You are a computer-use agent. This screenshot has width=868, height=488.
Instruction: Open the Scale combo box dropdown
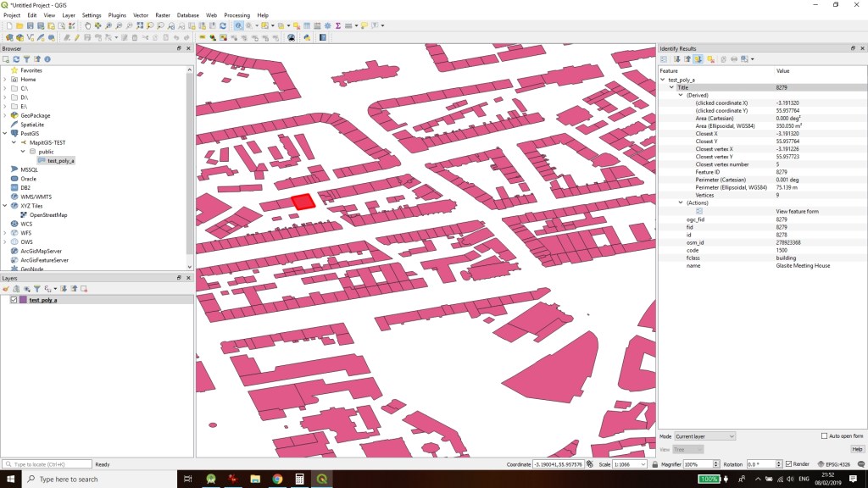[x=643, y=464]
